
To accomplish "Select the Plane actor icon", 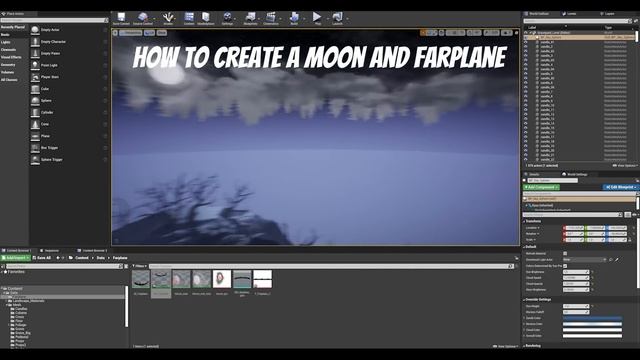I will [x=35, y=136].
